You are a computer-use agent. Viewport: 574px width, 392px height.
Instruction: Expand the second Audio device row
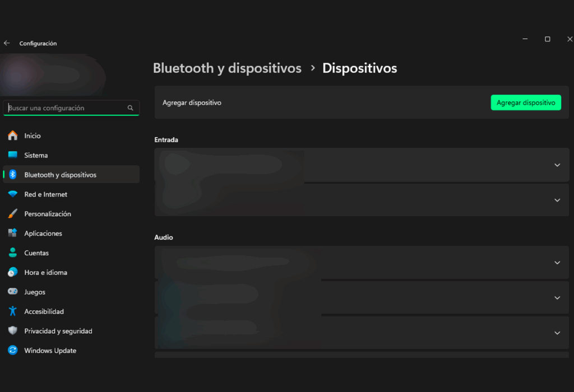coord(557,298)
